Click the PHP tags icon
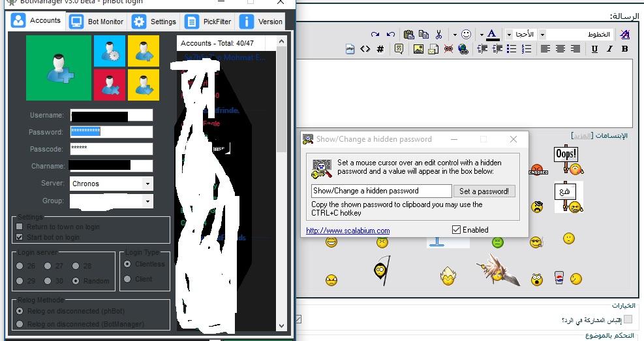 350,49
